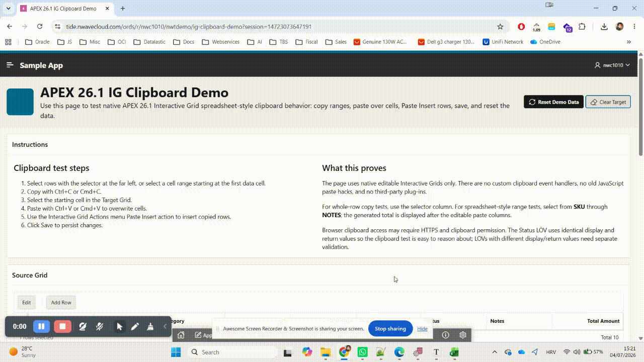
Task: Select the recorder cursor pointer tool
Action: pos(120,326)
